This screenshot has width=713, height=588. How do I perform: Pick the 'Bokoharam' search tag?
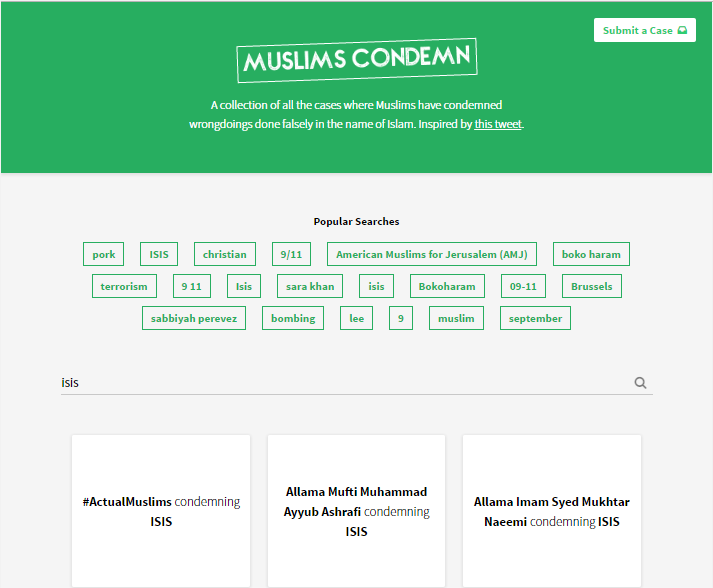tap(447, 286)
